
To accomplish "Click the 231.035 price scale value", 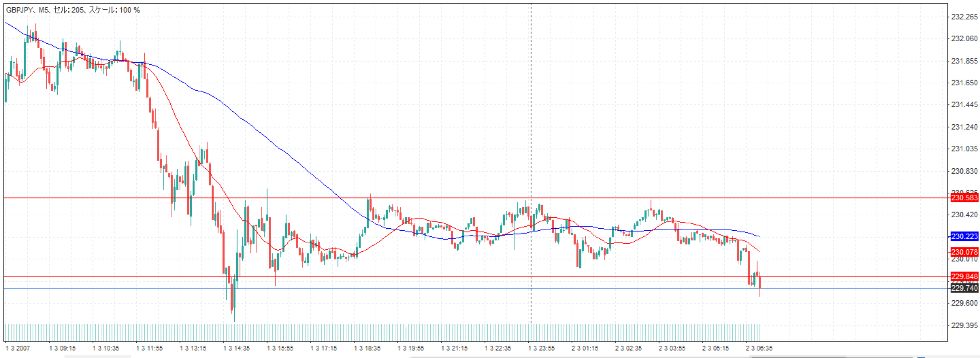I will click(x=964, y=149).
